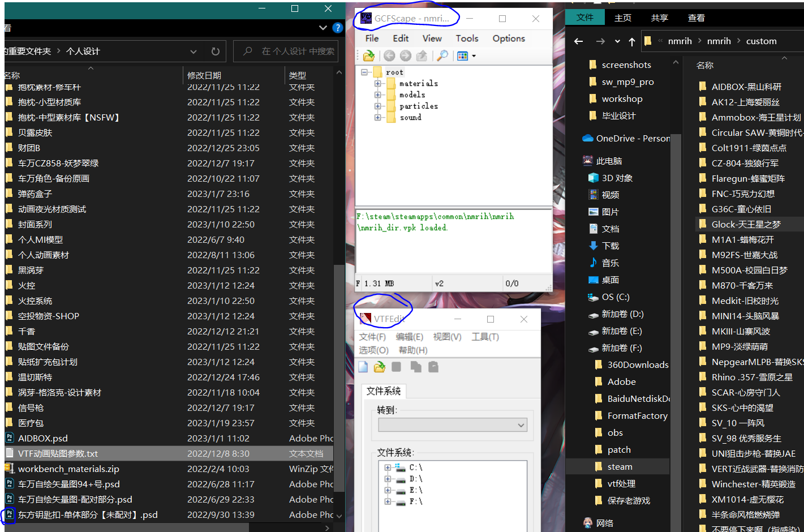Screen dimensions: 804x532
Task: Open the Tools menu in GCFScape
Action: pyautogui.click(x=467, y=38)
